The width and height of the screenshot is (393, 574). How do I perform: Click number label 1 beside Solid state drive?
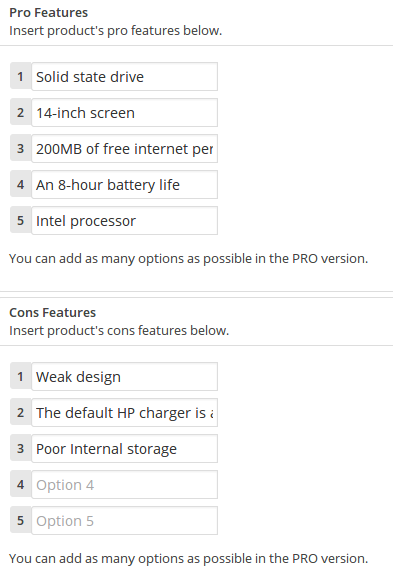click(20, 77)
